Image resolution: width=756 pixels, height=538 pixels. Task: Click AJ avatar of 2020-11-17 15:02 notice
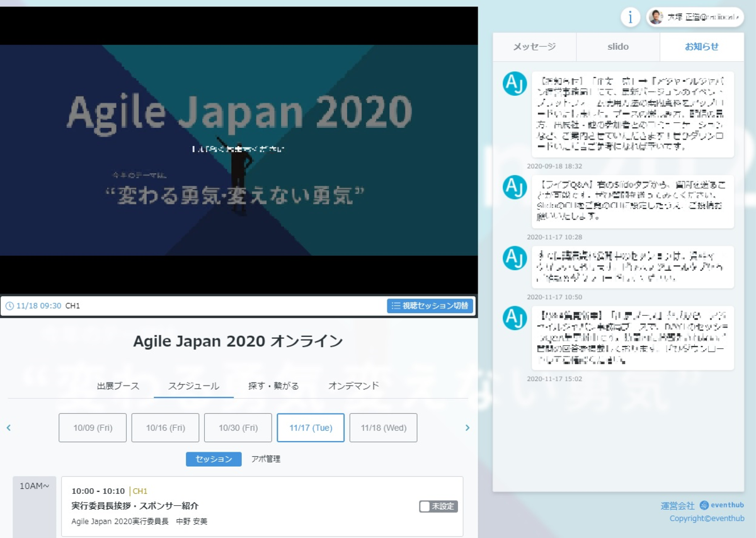pyautogui.click(x=515, y=318)
